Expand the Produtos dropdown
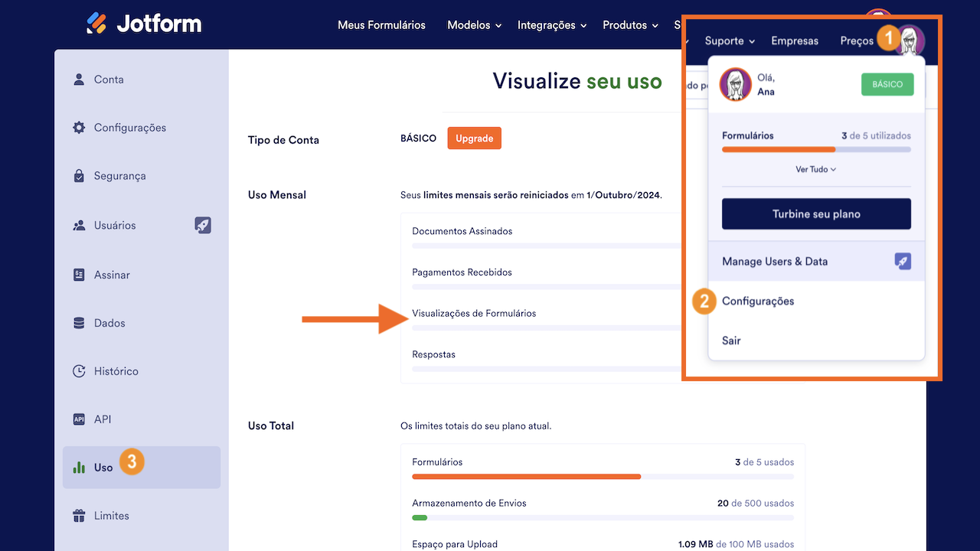The height and width of the screenshot is (551, 980). [630, 25]
